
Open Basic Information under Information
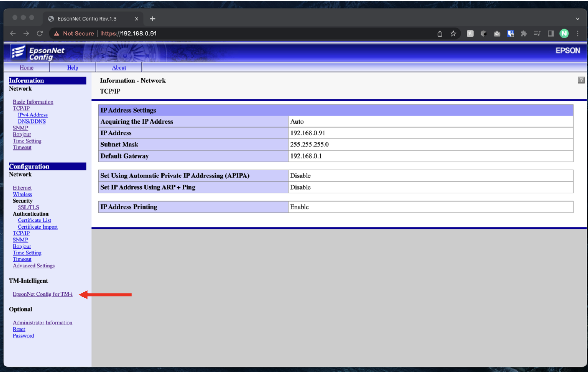pos(33,102)
